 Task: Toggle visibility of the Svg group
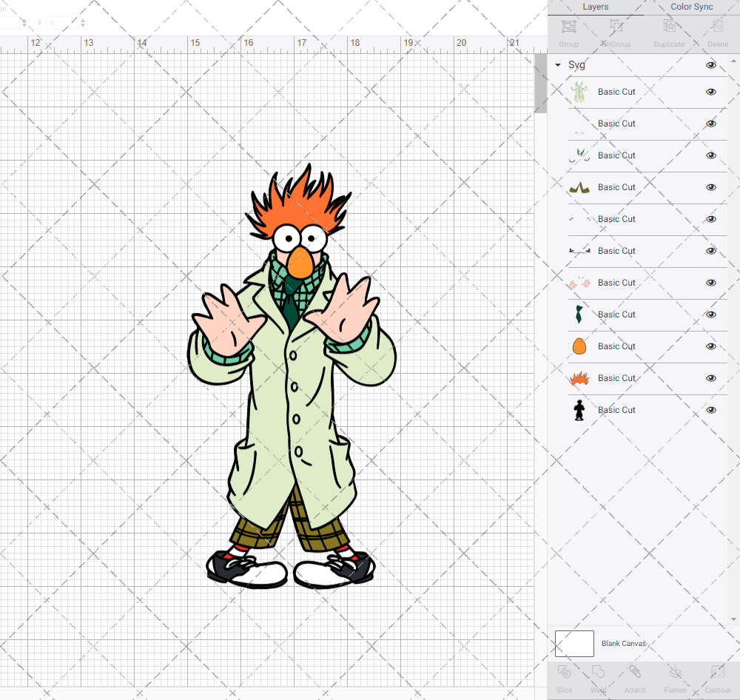tap(710, 65)
